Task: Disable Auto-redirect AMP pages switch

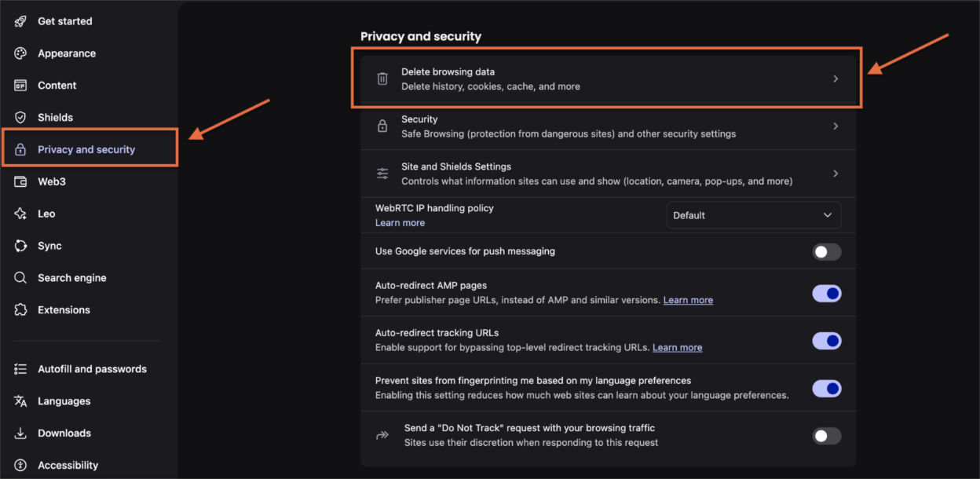Action: point(826,294)
